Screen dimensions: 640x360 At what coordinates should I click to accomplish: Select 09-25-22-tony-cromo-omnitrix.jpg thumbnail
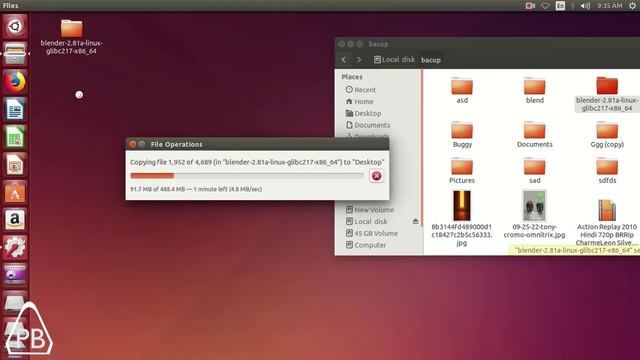[534, 206]
